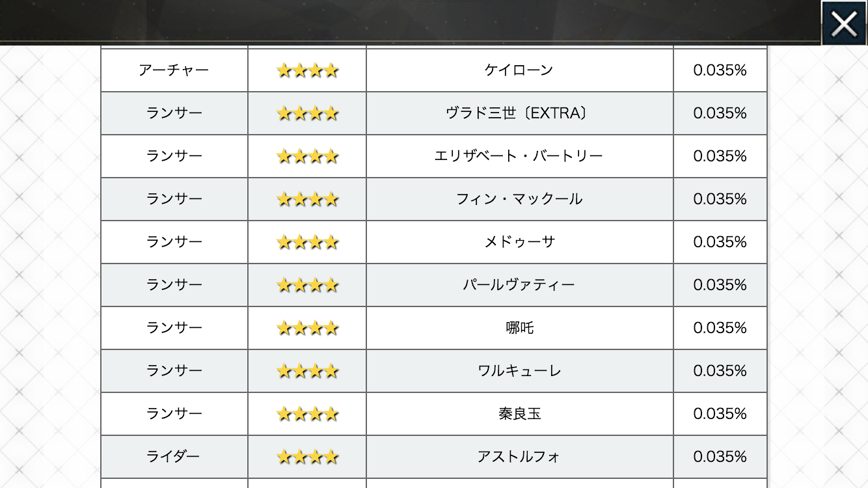Click the servant name エリザベート・バートリー
Image resolution: width=868 pixels, height=488 pixels.
coord(519,156)
